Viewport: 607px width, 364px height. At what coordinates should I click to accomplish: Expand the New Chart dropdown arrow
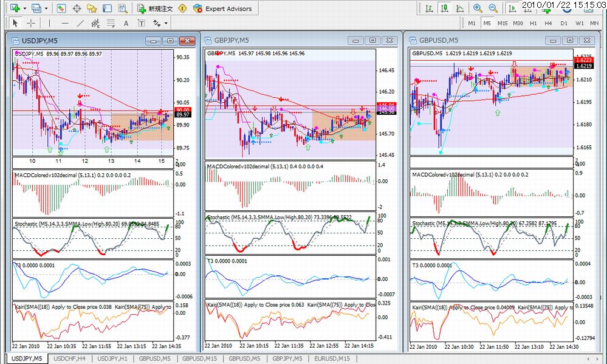tap(25, 8)
